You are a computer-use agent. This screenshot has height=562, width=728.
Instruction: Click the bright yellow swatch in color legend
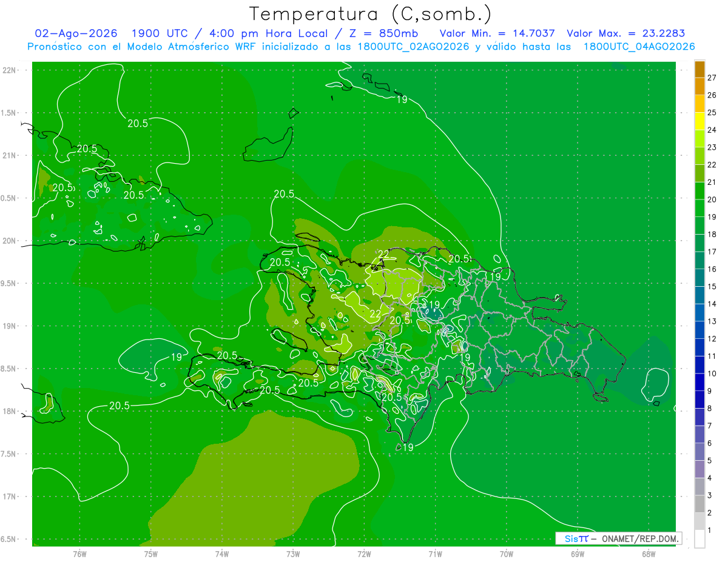coord(699,121)
